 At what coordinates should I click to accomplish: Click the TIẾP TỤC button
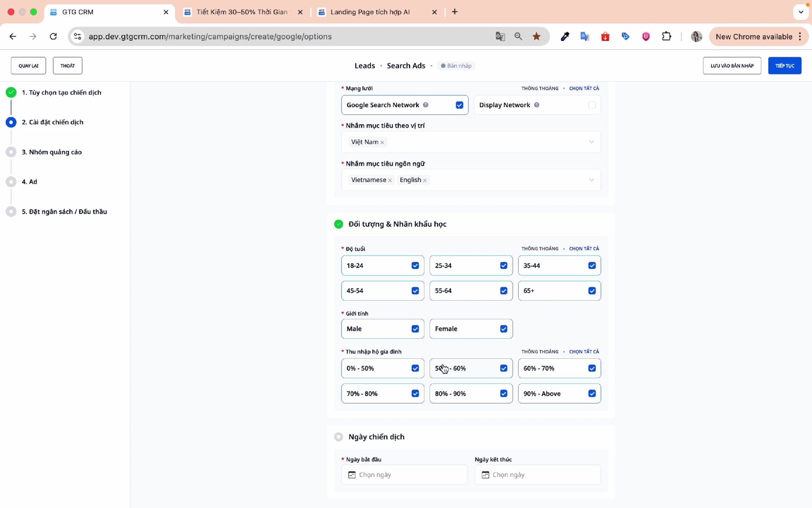pyautogui.click(x=785, y=66)
